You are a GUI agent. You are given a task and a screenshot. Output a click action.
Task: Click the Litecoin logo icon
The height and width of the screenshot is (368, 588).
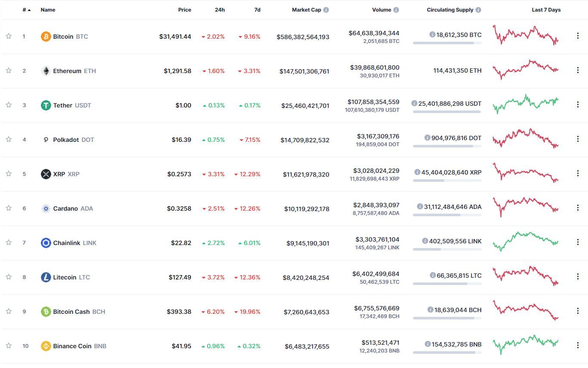pyautogui.click(x=46, y=277)
